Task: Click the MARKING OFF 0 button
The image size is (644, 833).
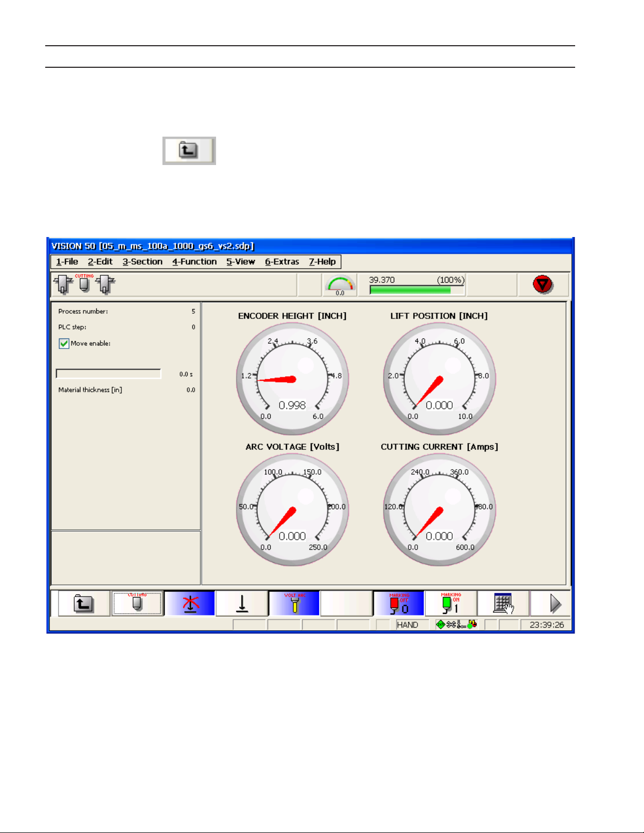Action: [x=398, y=603]
